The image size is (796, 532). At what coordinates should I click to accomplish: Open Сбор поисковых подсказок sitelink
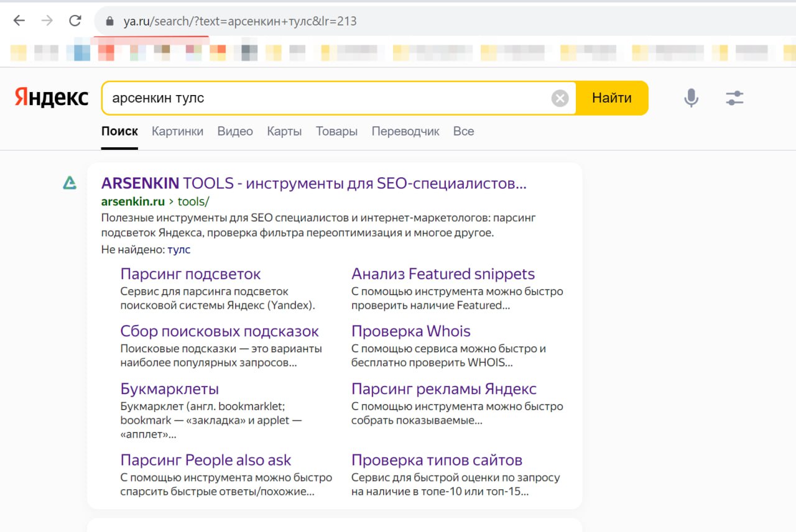coord(220,331)
